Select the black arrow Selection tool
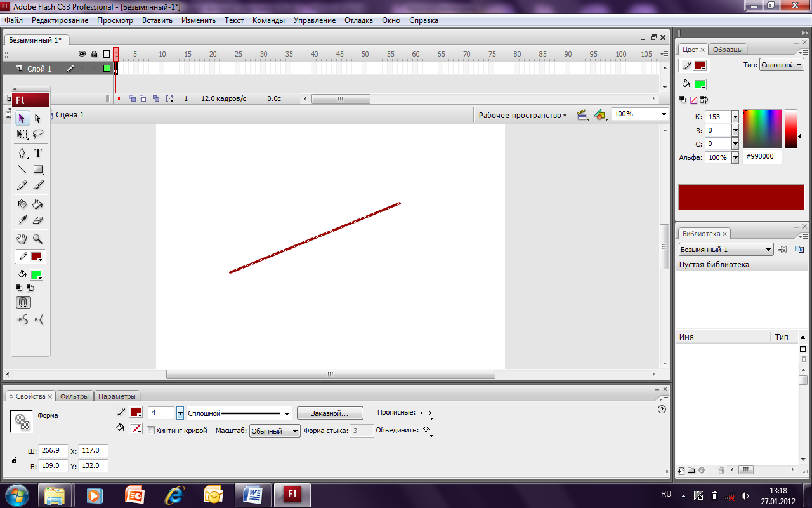The height and width of the screenshot is (508, 812). coord(22,118)
